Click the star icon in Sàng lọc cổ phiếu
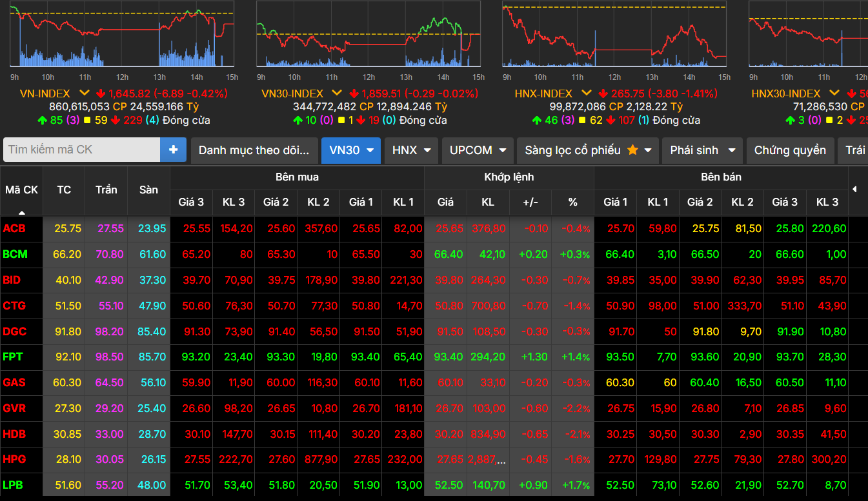Screen dimensions: 868x501 click(632, 150)
